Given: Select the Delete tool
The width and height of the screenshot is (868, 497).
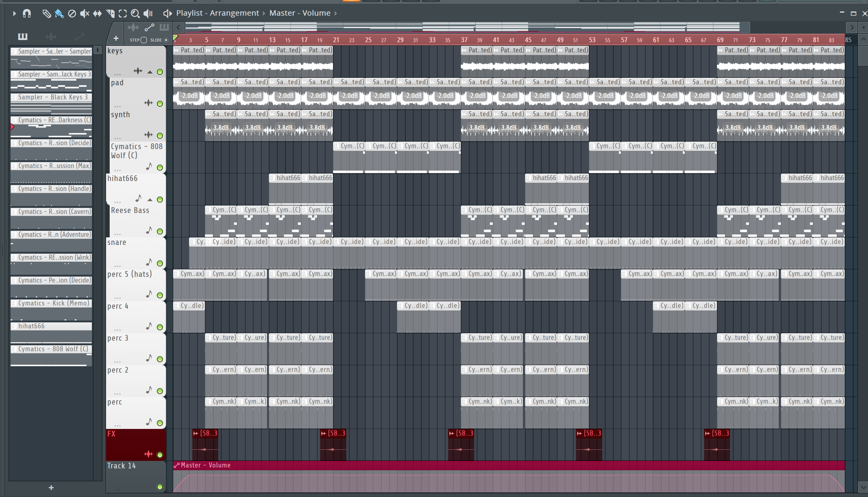Looking at the screenshot, I should click(72, 13).
